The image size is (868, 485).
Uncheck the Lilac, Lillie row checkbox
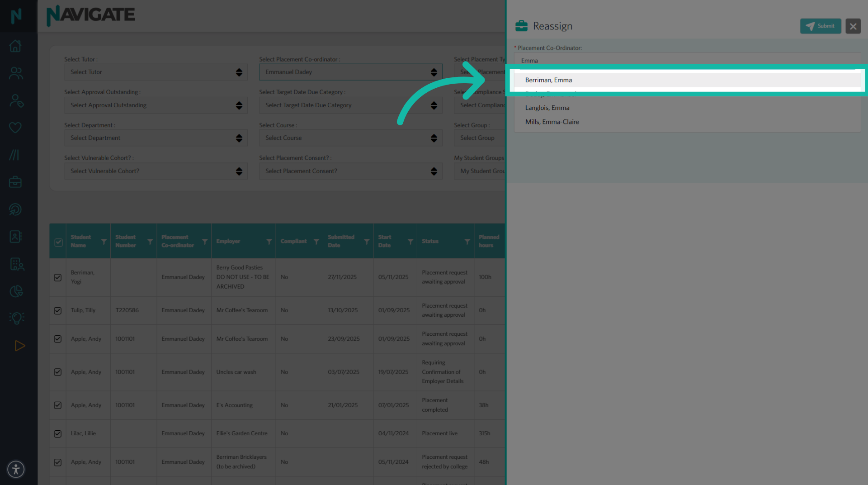[57, 433]
